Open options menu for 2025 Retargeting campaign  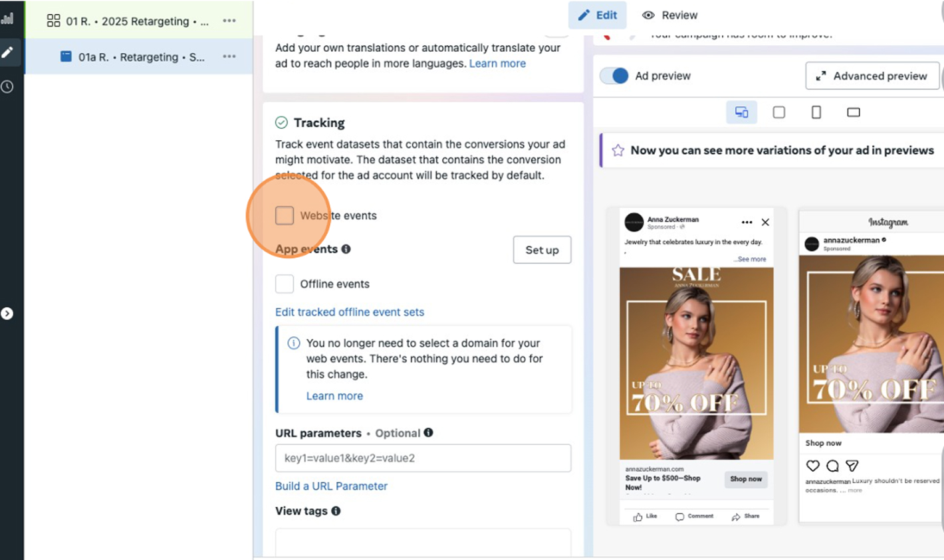[229, 21]
